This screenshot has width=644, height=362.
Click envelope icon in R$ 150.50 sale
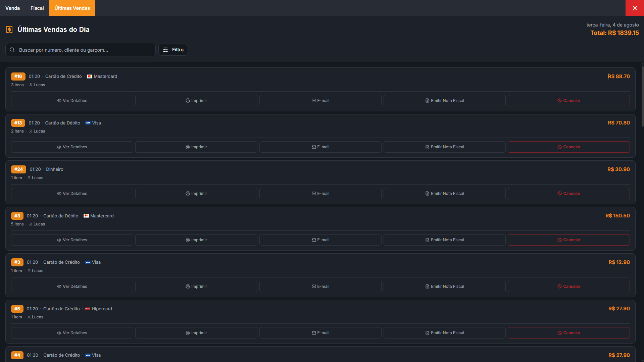314,240
